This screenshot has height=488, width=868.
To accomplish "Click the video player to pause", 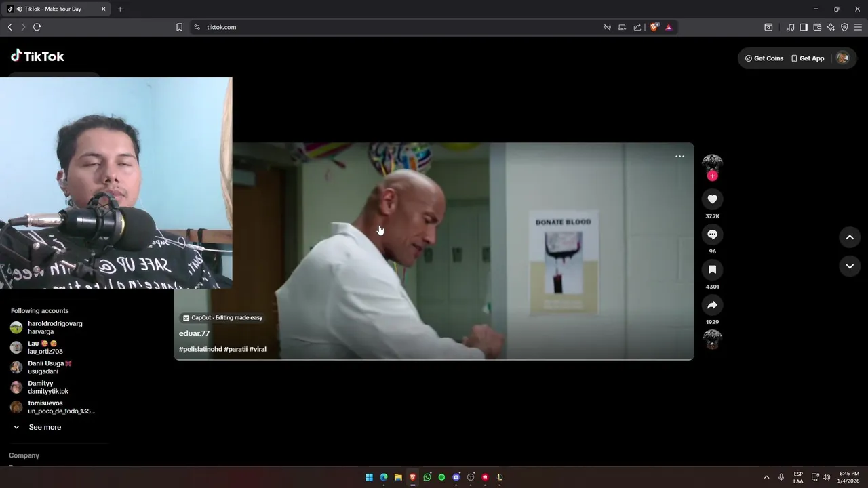I will (434, 251).
